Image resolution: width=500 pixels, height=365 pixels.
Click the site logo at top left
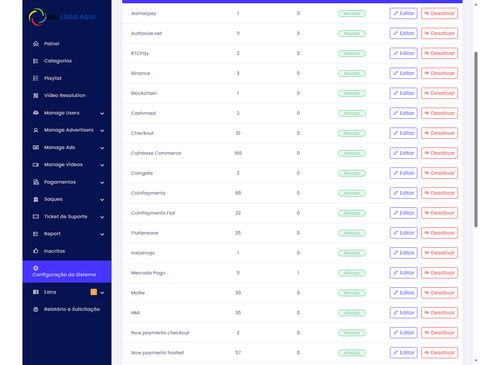point(62,17)
